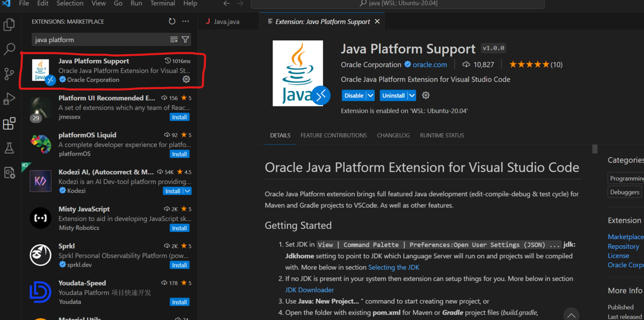Open the File menu
Viewport: 644px width, 320px height.
(24, 3)
